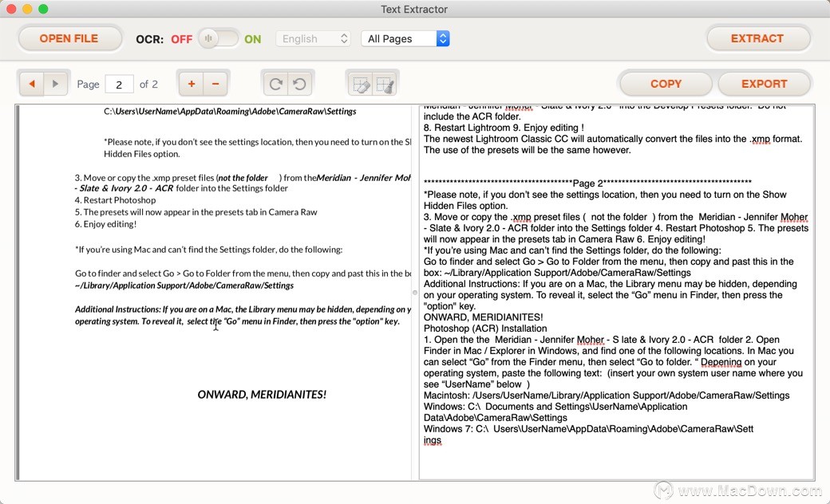Open the English language dropdown
The image size is (830, 504).
314,38
